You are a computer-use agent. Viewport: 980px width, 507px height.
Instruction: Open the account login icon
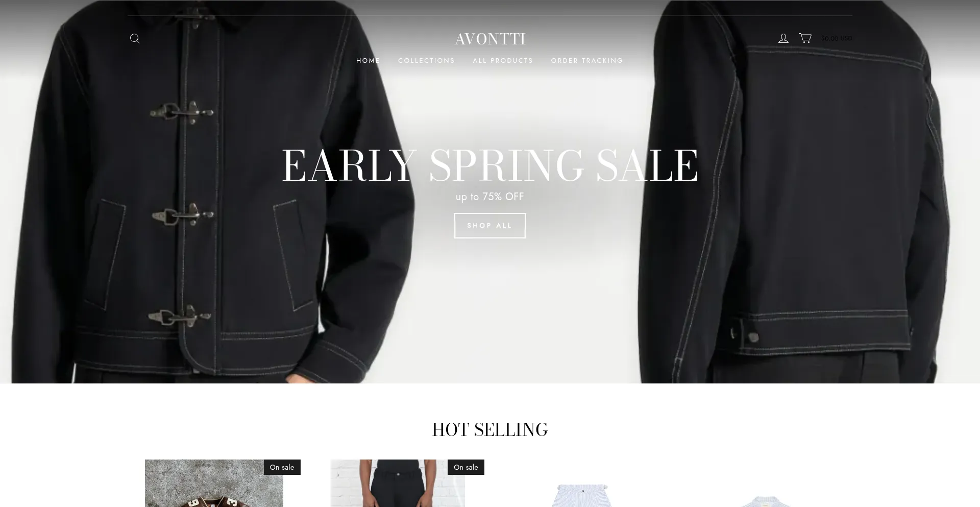tap(783, 38)
